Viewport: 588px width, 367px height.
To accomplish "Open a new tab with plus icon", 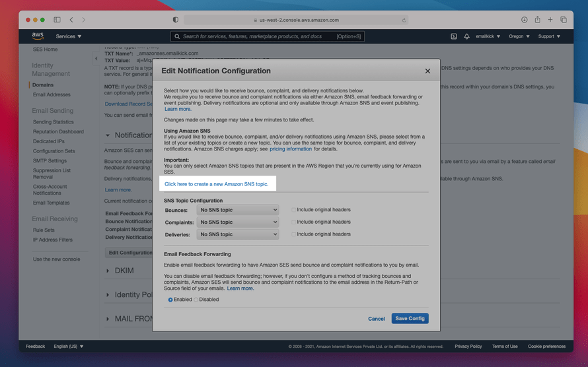I will (x=550, y=20).
